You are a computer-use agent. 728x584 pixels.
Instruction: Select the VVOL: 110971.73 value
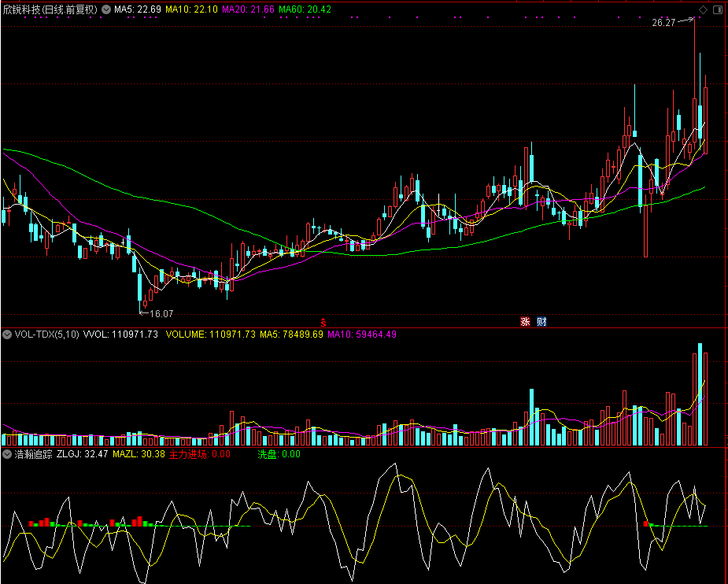tap(120, 335)
